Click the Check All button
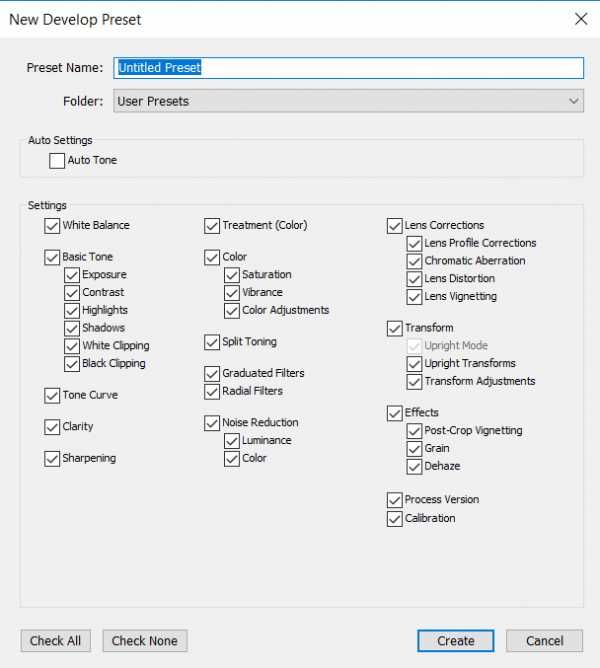The image size is (600, 668). [56, 641]
